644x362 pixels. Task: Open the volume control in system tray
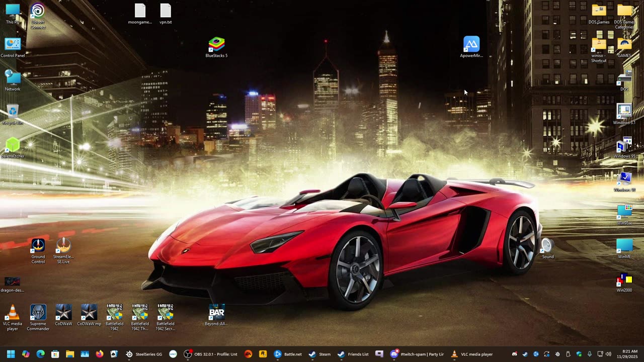[609, 354]
